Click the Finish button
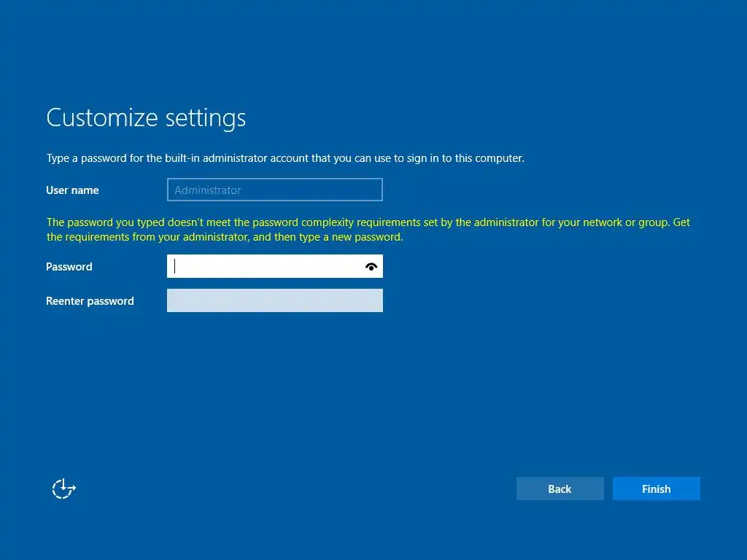 pos(656,489)
